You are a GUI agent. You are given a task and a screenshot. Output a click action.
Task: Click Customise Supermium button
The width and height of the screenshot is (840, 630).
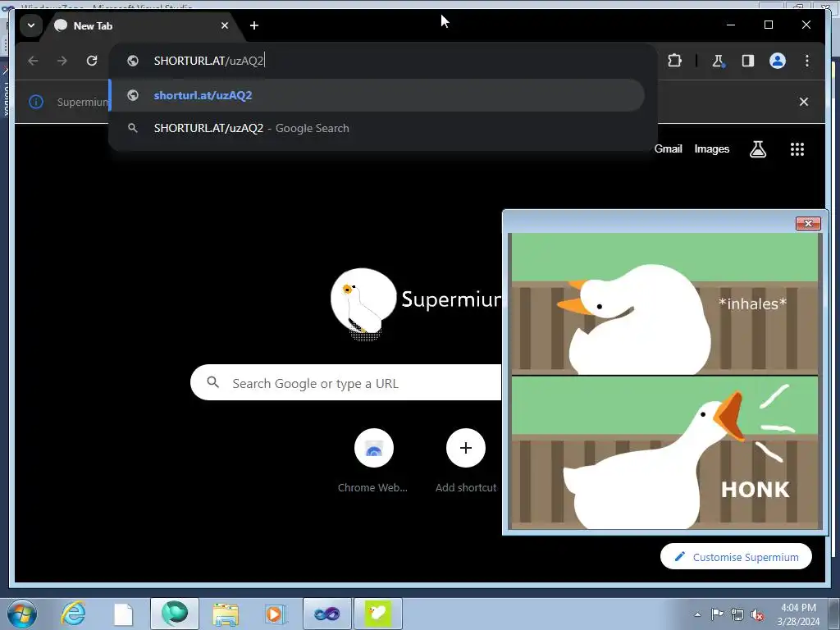pos(736,557)
